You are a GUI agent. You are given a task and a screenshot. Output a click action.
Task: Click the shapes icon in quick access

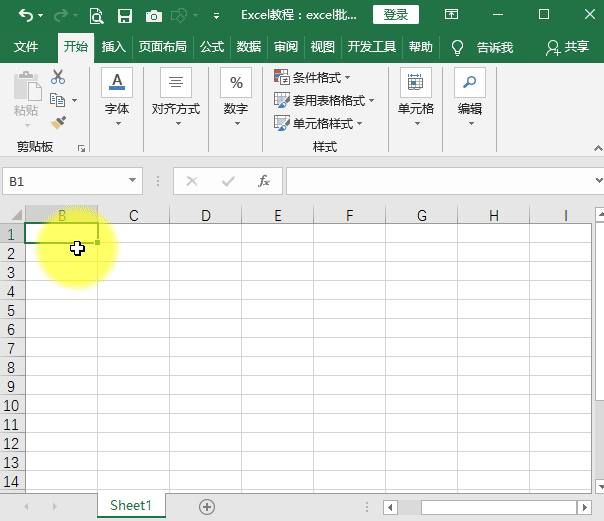pyautogui.click(x=179, y=16)
